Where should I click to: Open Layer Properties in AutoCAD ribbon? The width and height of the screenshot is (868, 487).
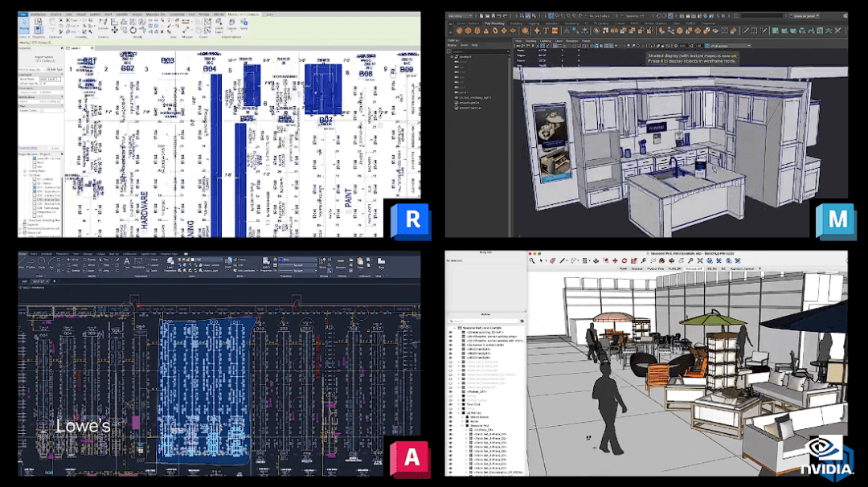point(170,265)
